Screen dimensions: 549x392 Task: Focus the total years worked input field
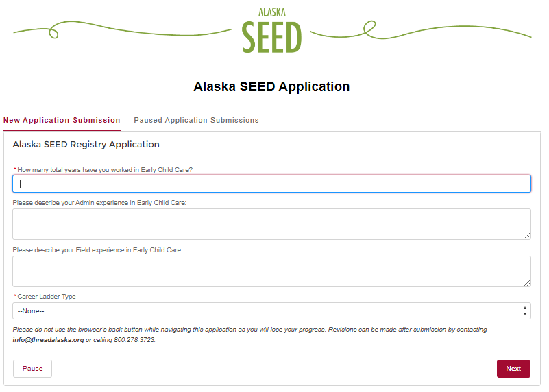(x=271, y=184)
